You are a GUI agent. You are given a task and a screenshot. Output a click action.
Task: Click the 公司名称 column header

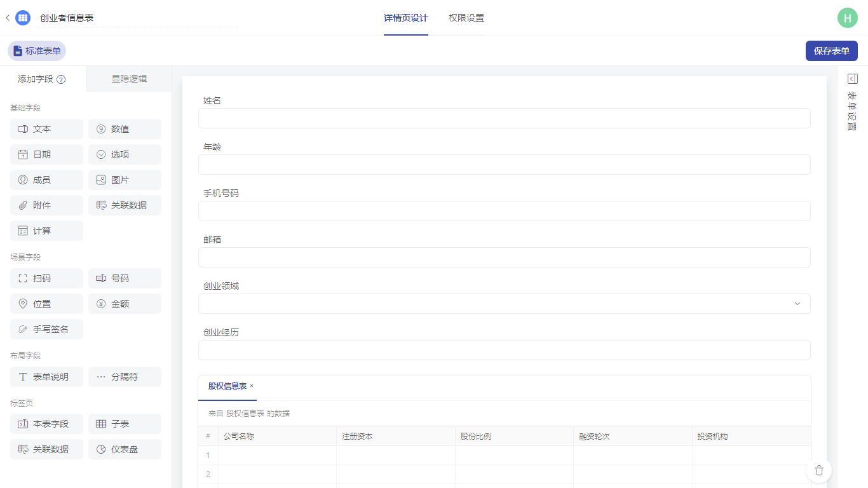(x=277, y=437)
